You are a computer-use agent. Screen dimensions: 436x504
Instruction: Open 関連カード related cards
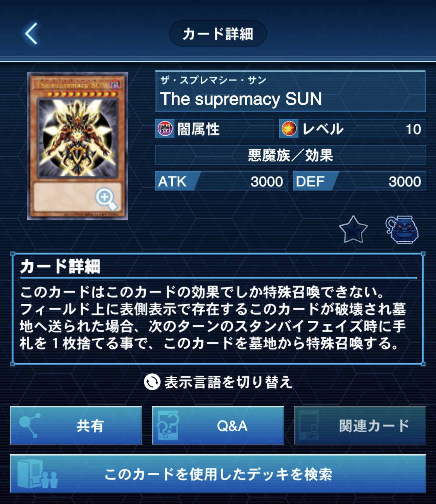click(360, 425)
